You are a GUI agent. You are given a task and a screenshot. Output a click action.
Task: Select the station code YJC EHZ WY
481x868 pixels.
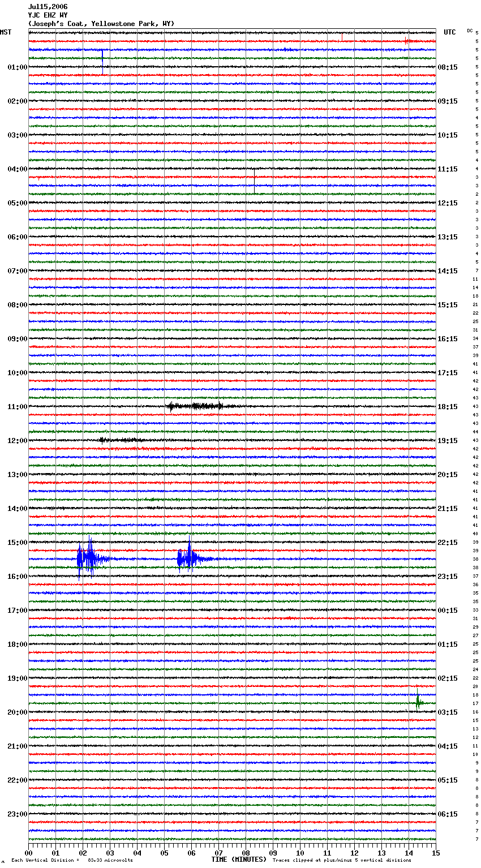[x=48, y=15]
